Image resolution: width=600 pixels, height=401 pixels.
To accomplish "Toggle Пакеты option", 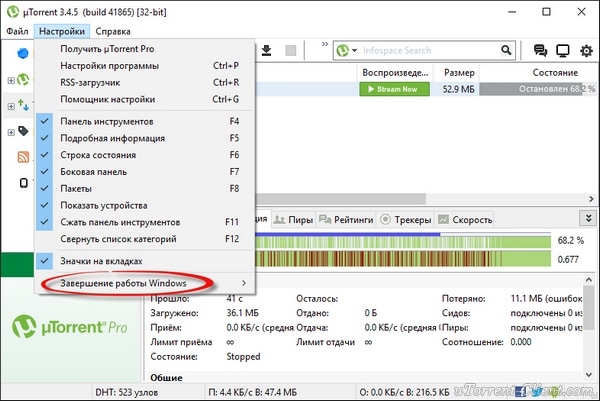I will coord(144,189).
